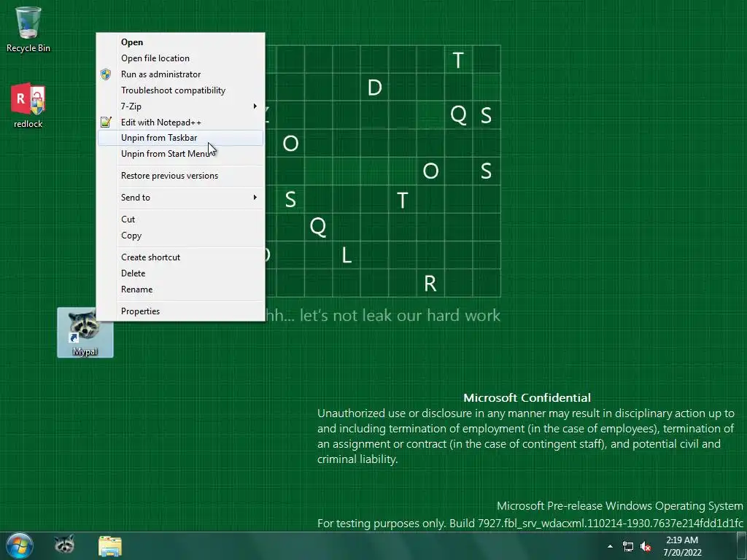The image size is (747, 560).
Task: Choose Copy from the context menu
Action: (x=181, y=236)
